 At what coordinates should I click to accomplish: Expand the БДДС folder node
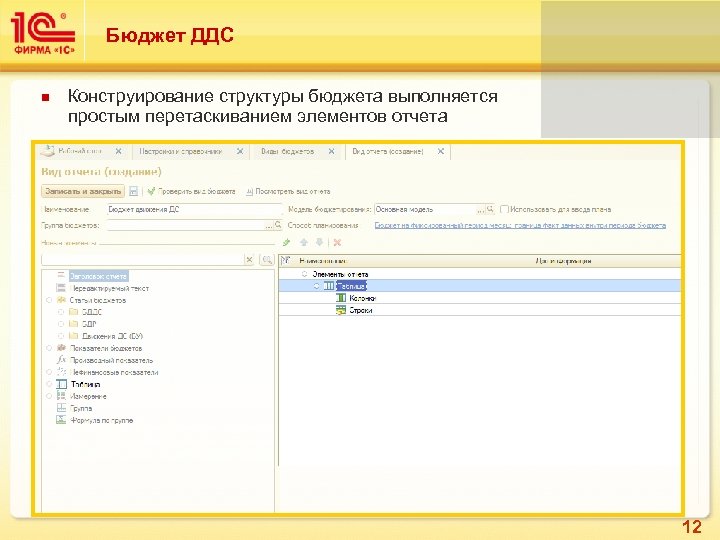click(61, 312)
